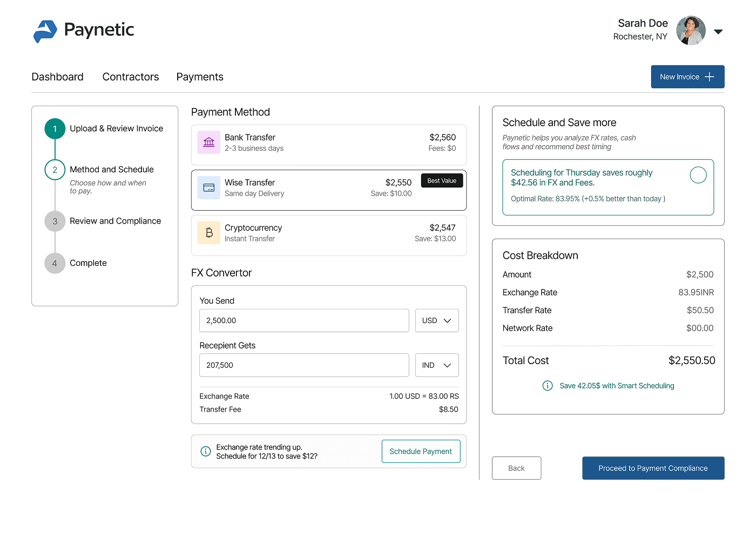Open the USD currency dropdown
The width and height of the screenshot is (756, 538).
436,321
